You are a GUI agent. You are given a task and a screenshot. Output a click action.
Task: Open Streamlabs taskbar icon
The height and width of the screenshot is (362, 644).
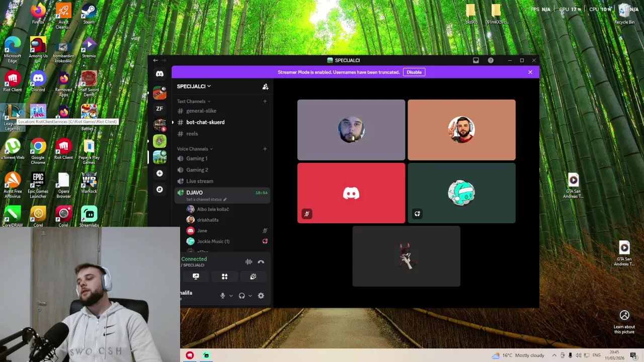pos(206,355)
